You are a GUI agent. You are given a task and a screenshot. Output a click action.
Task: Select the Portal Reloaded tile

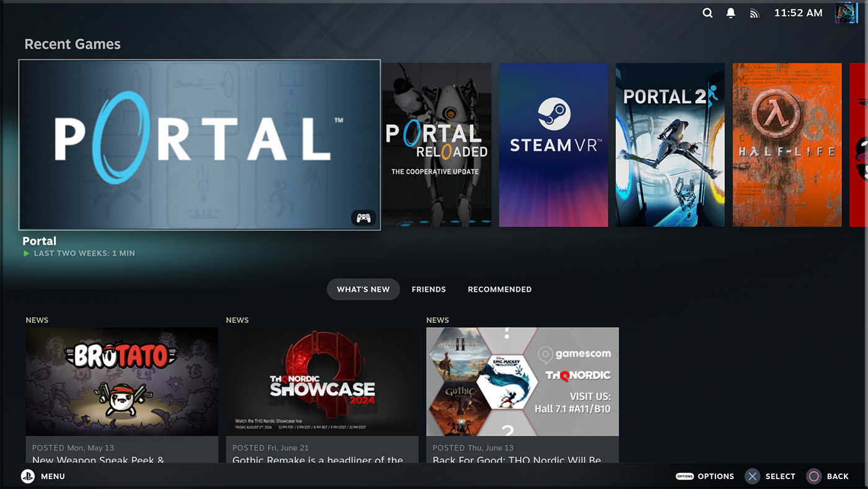pos(436,144)
